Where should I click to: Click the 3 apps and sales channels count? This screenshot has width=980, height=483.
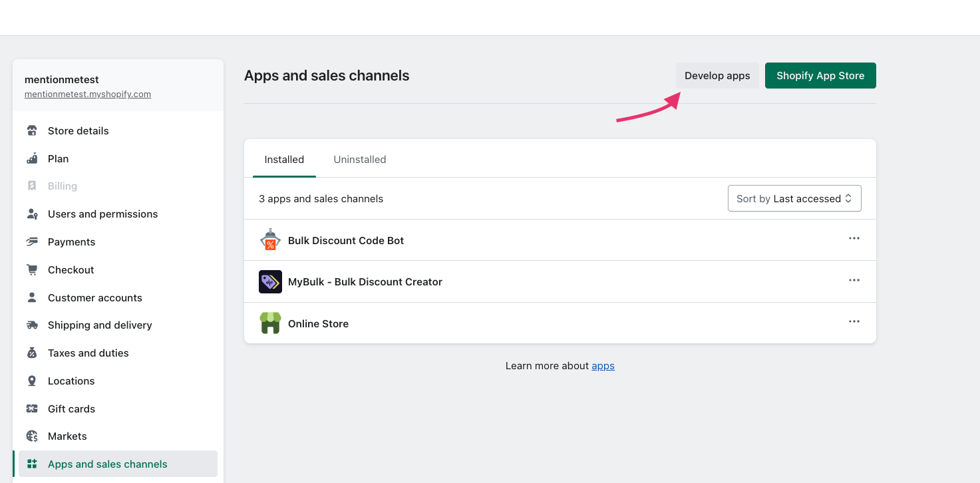[x=321, y=198]
